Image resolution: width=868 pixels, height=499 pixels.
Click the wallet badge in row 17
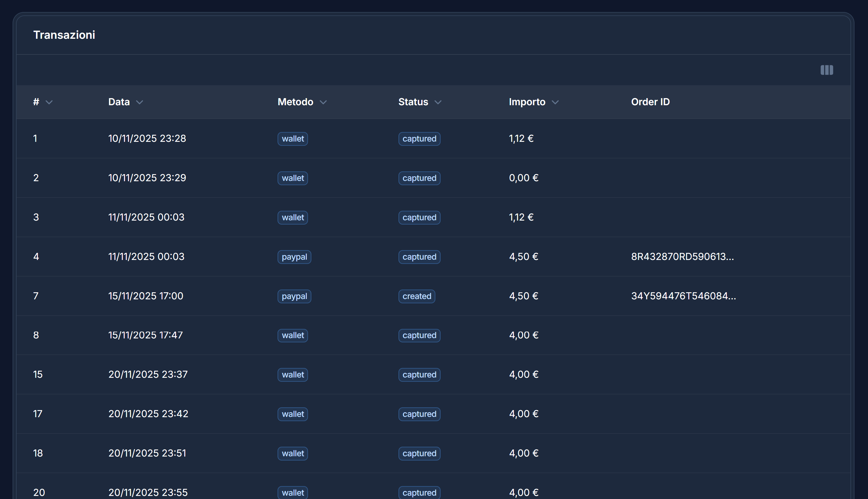pos(292,414)
